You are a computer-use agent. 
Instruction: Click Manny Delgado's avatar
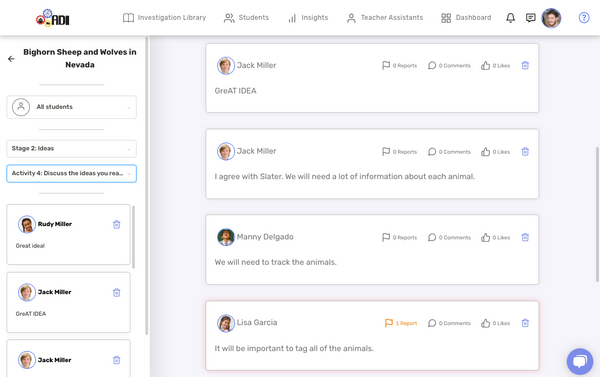point(226,237)
